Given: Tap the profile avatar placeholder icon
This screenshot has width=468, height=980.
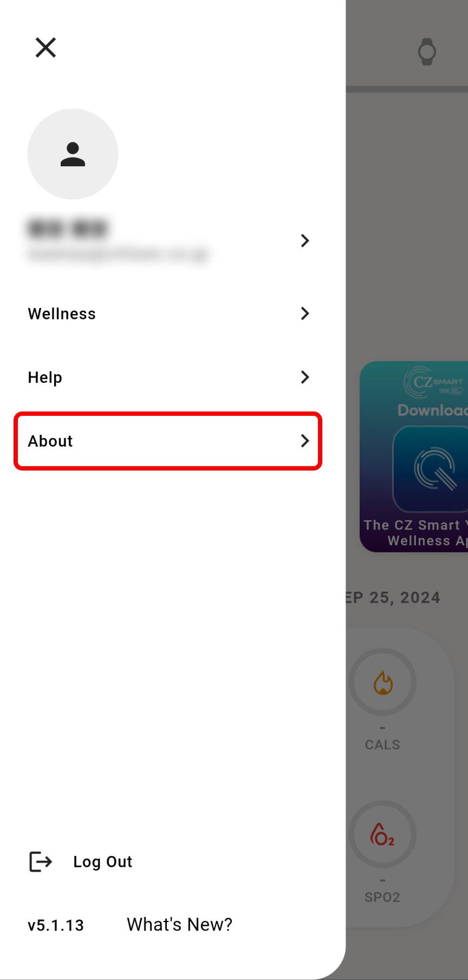Looking at the screenshot, I should click(x=73, y=154).
